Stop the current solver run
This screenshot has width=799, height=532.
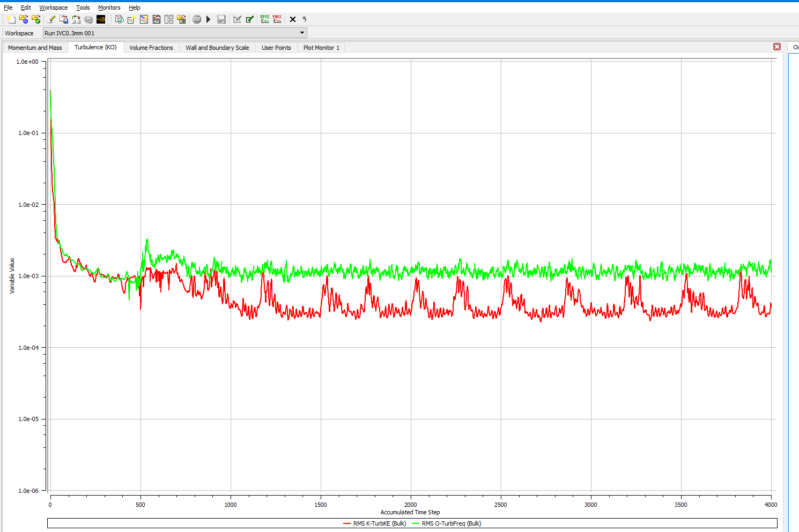click(x=197, y=19)
